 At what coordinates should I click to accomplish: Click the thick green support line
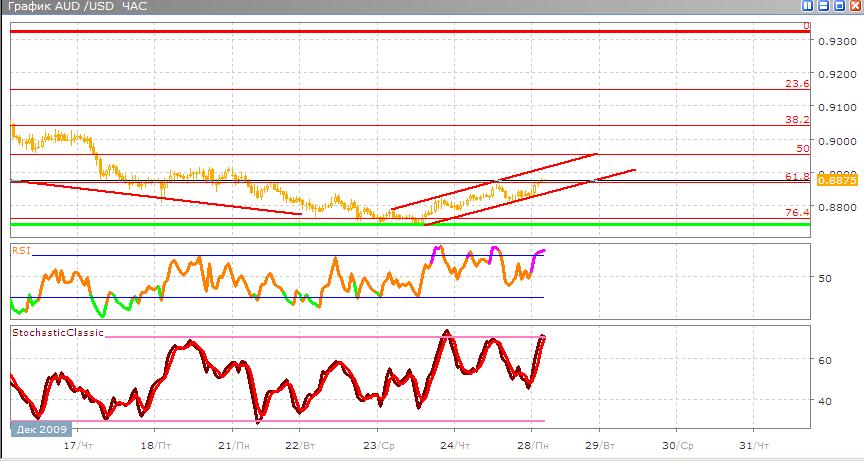pyautogui.click(x=400, y=224)
